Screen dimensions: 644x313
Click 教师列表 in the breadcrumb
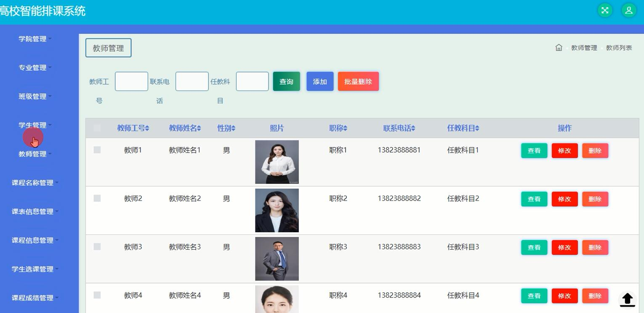coord(619,48)
